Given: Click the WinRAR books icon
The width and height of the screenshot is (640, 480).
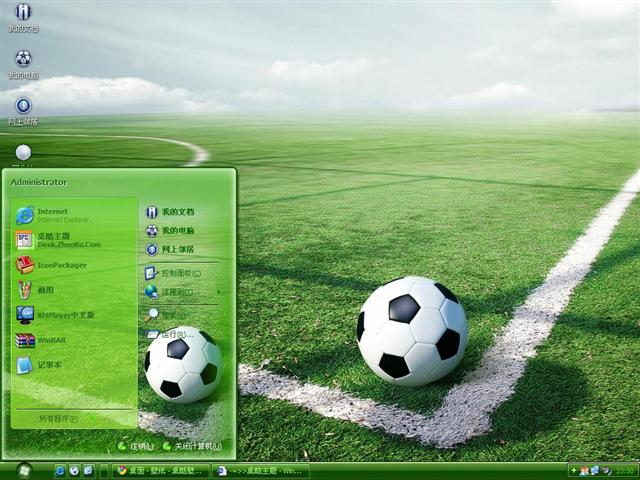Looking at the screenshot, I should click(x=25, y=340).
